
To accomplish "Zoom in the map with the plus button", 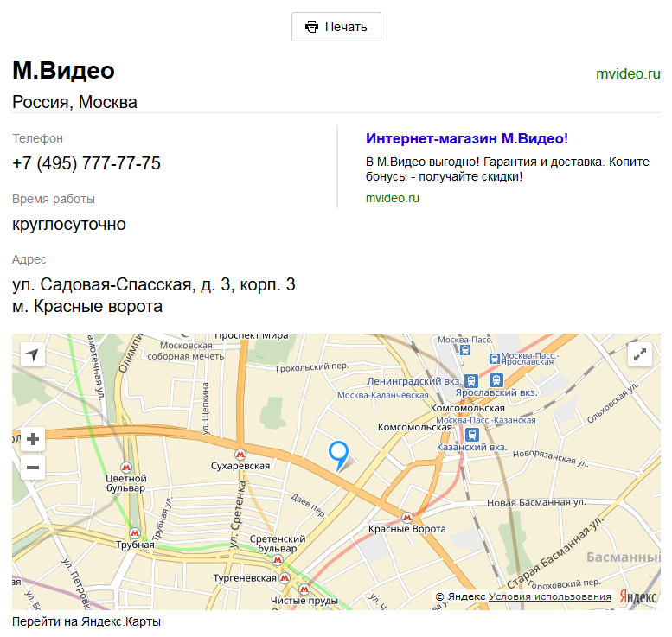I will [x=33, y=439].
